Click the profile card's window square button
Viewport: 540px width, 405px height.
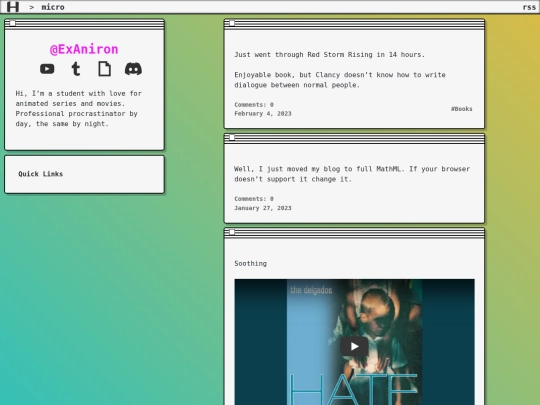[12, 23]
